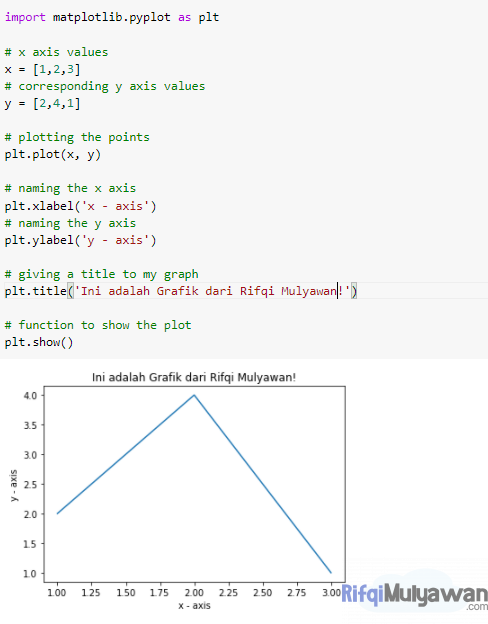Click the '# plotting the points' comment
The image size is (488, 624).
[x=77, y=137]
